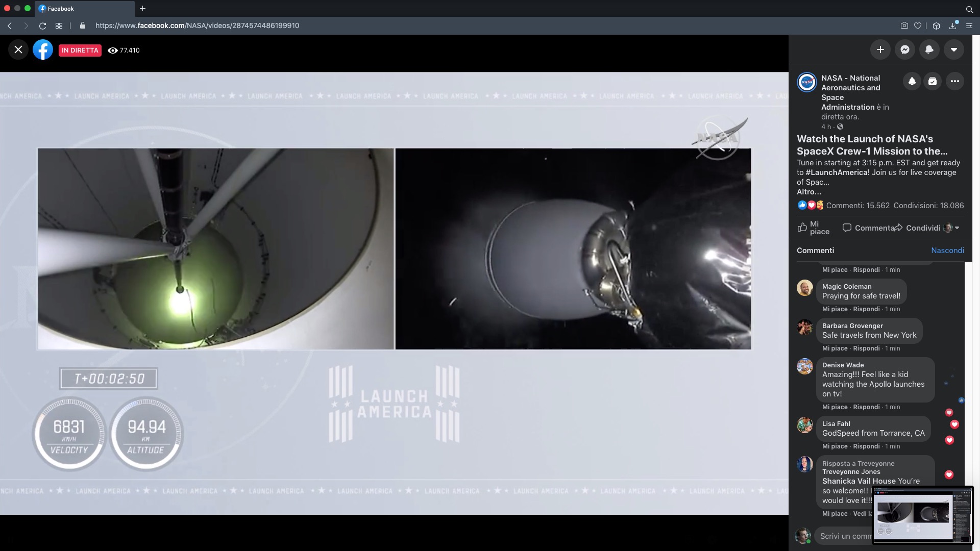The width and height of the screenshot is (980, 551).
Task: Reload the page
Action: click(x=42, y=26)
